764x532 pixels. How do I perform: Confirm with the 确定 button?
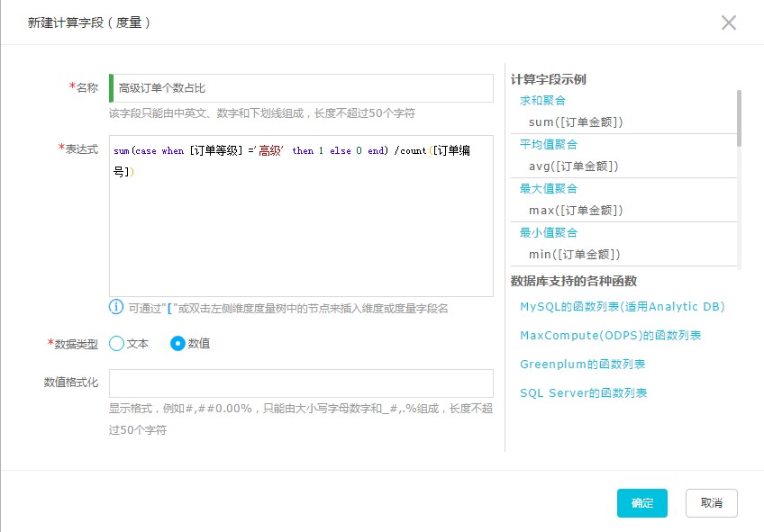click(x=641, y=503)
